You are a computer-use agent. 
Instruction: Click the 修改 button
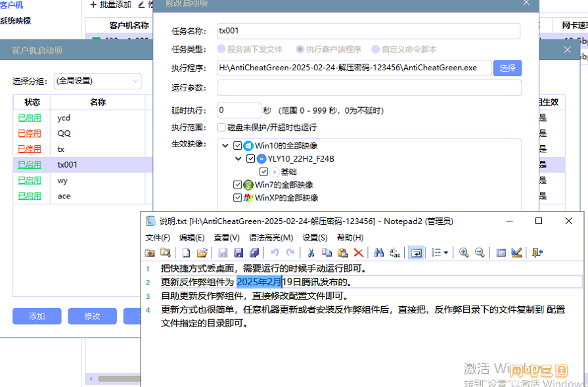92,316
